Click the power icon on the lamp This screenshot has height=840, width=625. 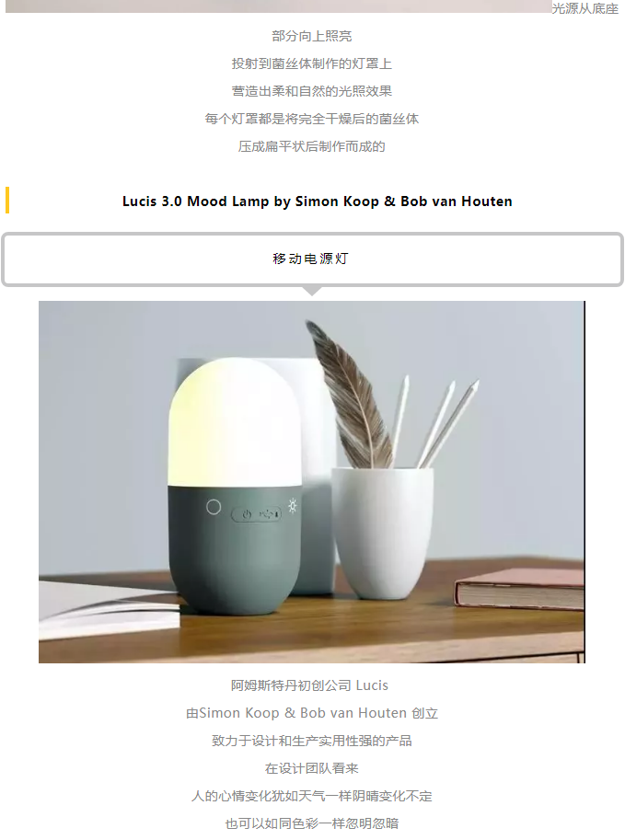pyautogui.click(x=246, y=514)
